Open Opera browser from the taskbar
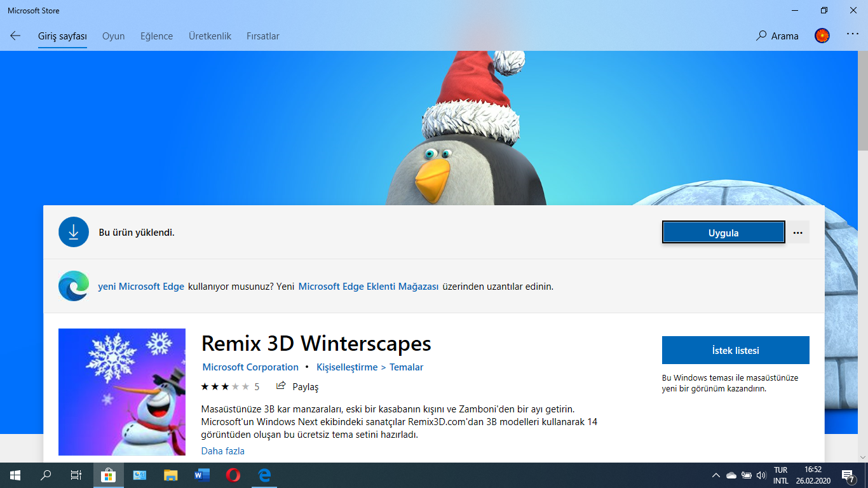This screenshot has height=488, width=868. [x=233, y=475]
